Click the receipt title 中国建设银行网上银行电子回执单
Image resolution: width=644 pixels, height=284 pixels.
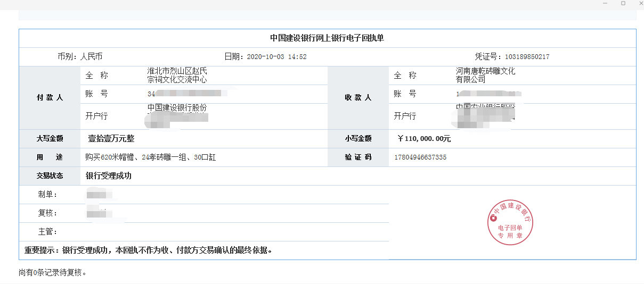(x=327, y=38)
